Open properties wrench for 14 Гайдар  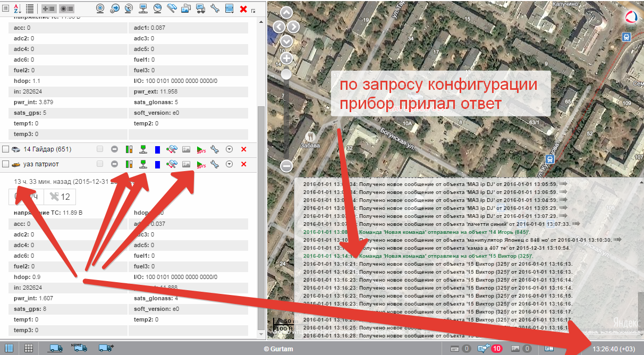click(215, 149)
